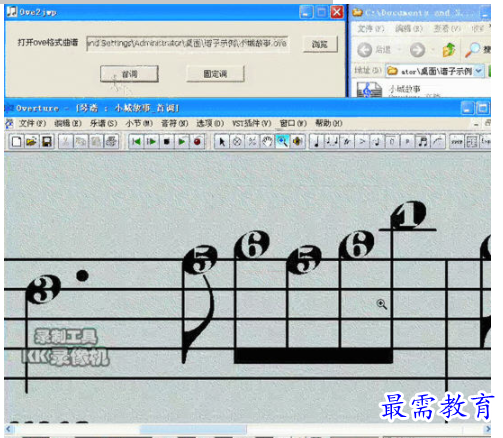Image resolution: width=503 pixels, height=438 pixels.
Task: Open the 音符 menu in Overture
Action: coord(175,124)
